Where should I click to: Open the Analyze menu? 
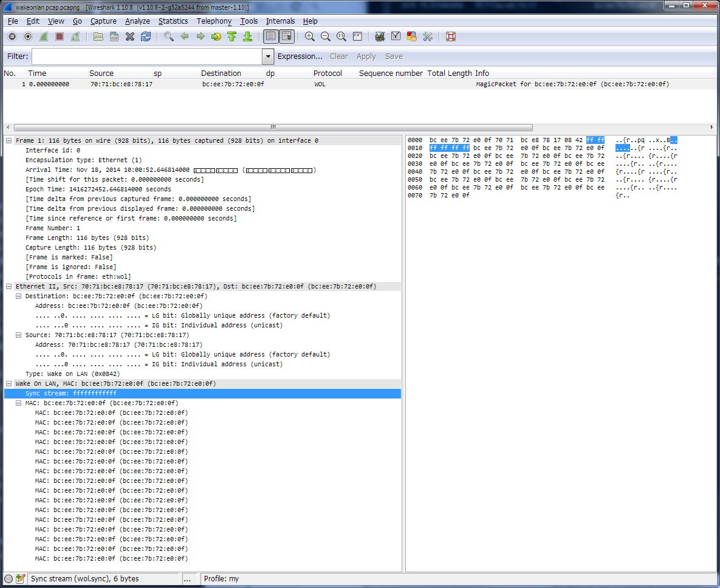(137, 21)
